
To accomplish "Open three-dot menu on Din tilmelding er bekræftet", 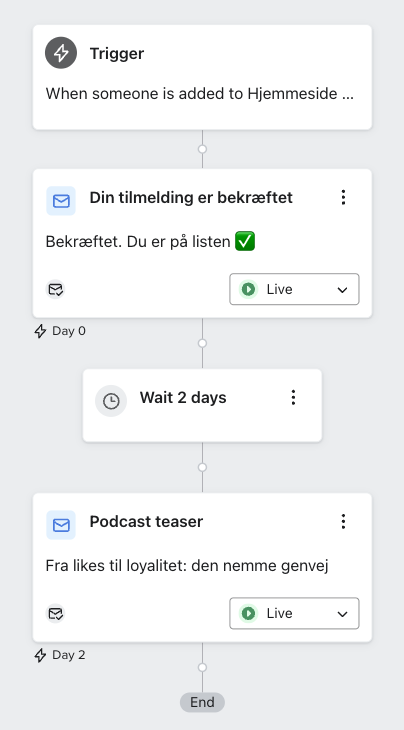I will pyautogui.click(x=343, y=197).
